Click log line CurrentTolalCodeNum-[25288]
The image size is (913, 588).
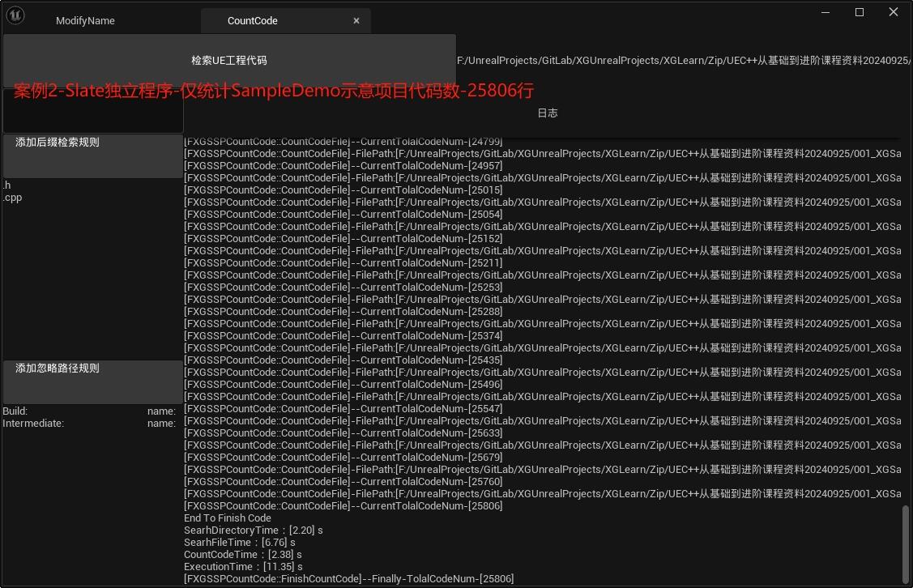(x=343, y=312)
